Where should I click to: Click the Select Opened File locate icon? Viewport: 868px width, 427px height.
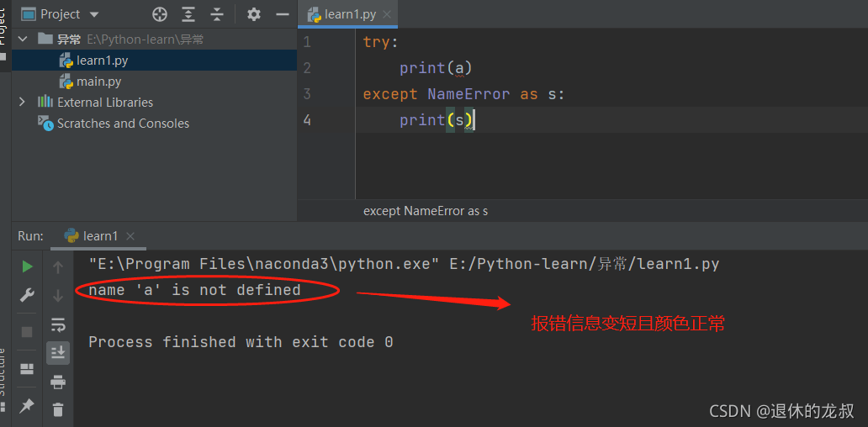(160, 14)
